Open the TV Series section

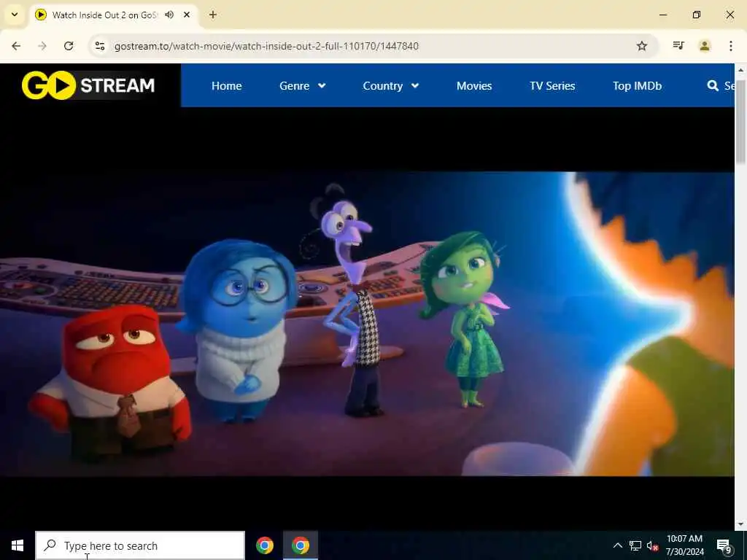pos(552,86)
